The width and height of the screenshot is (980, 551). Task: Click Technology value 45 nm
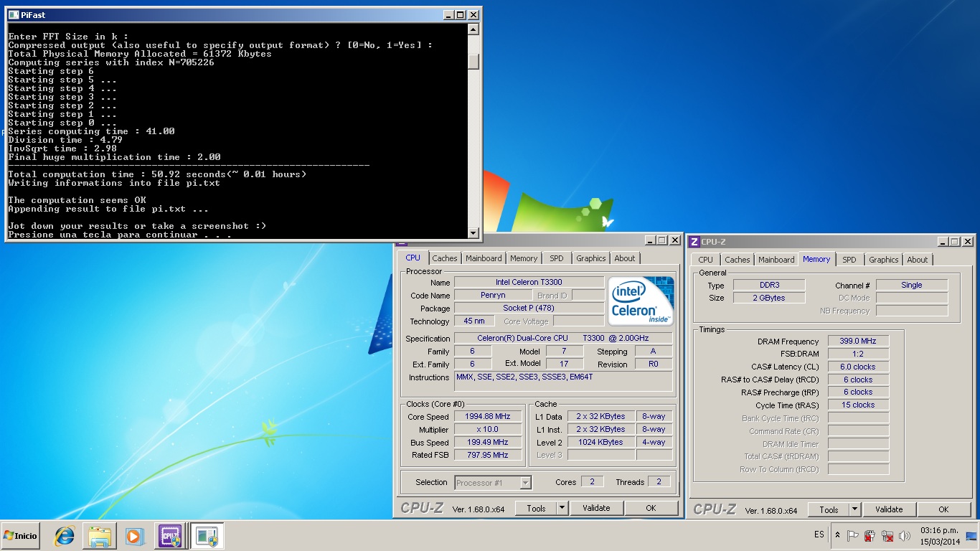(x=473, y=321)
